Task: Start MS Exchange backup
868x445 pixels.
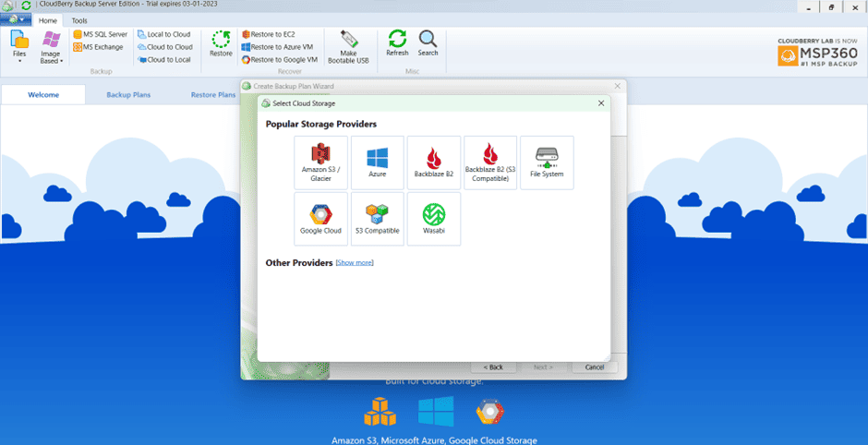Action: (x=99, y=47)
